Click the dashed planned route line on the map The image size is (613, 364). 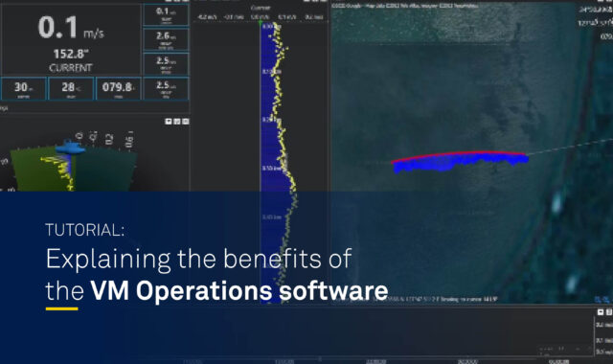point(570,147)
